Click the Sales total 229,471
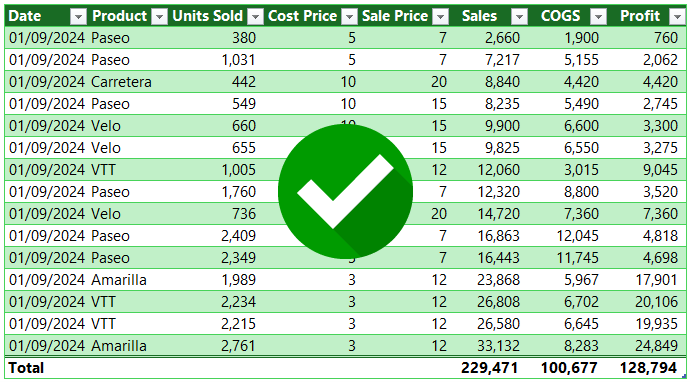This screenshot has width=690, height=382. 489,368
